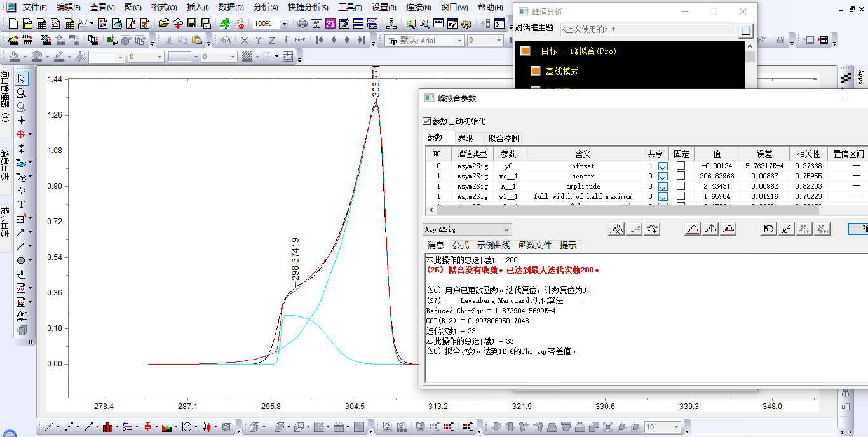Check the 固定 box for the xc__1 center row

(681, 176)
